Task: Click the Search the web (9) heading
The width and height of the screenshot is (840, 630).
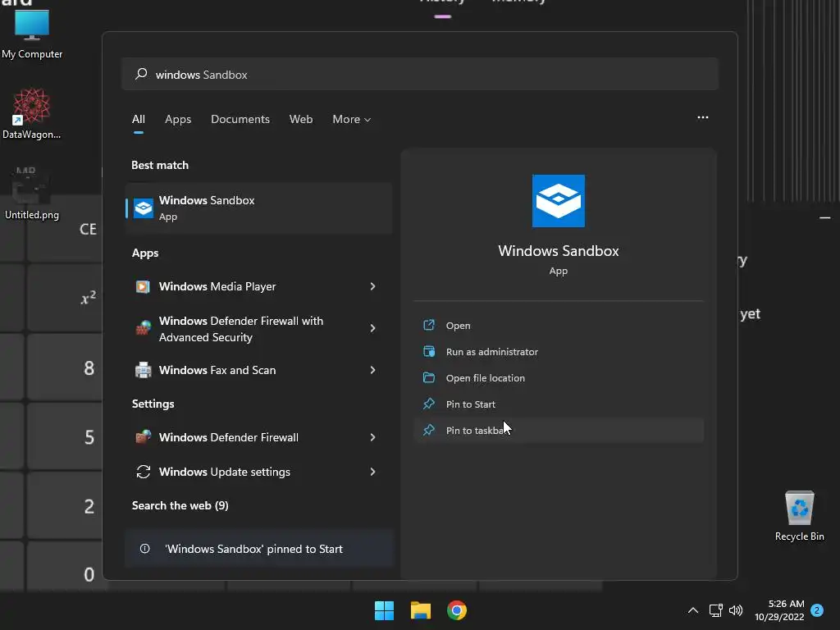Action: 180,505
